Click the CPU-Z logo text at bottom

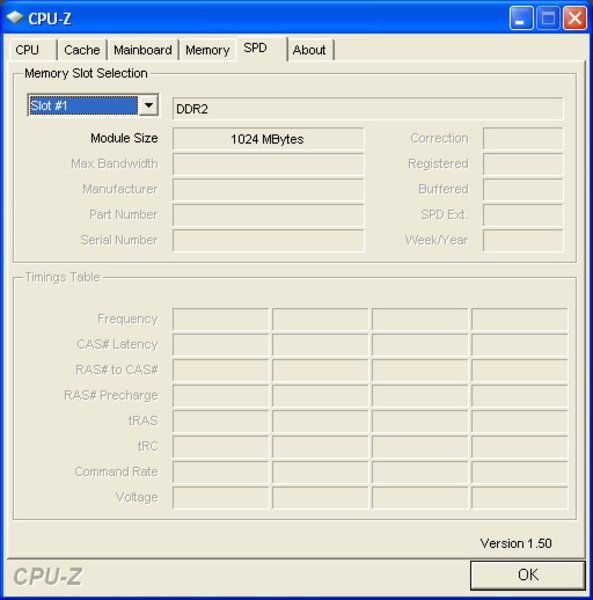pos(47,576)
